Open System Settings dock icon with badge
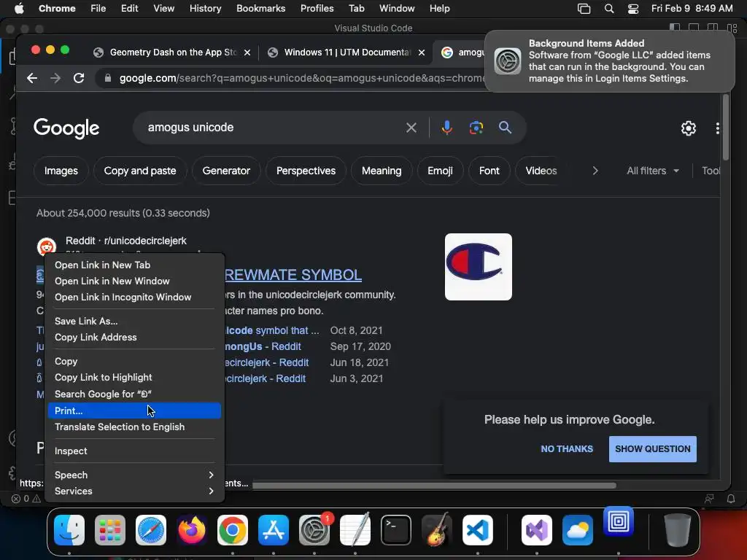Viewport: 747px width, 560px height. pyautogui.click(x=314, y=530)
